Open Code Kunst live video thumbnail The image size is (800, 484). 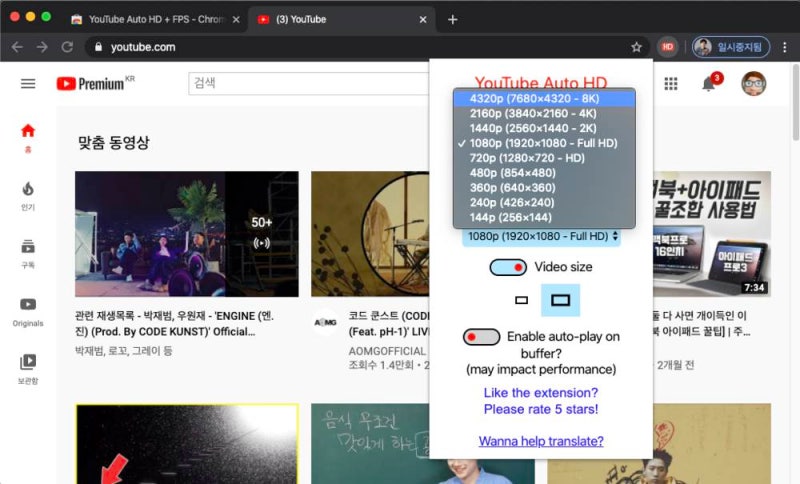[x=370, y=234]
